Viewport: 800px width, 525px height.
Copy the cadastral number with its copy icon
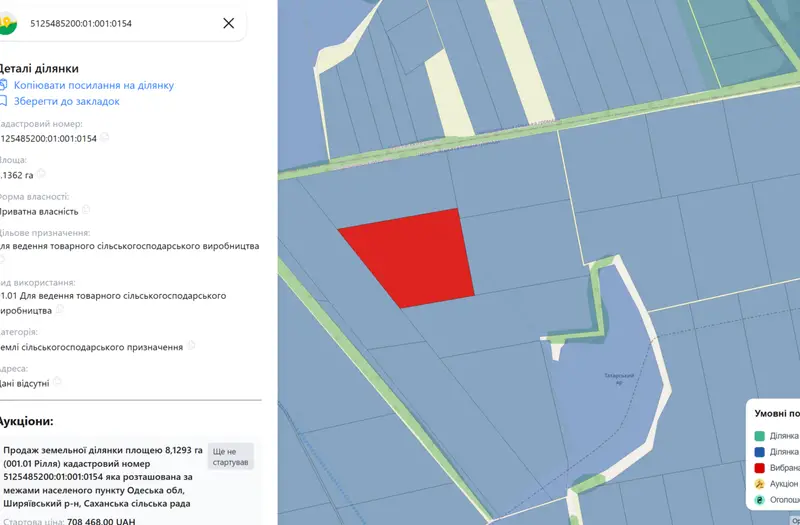pyautogui.click(x=105, y=137)
